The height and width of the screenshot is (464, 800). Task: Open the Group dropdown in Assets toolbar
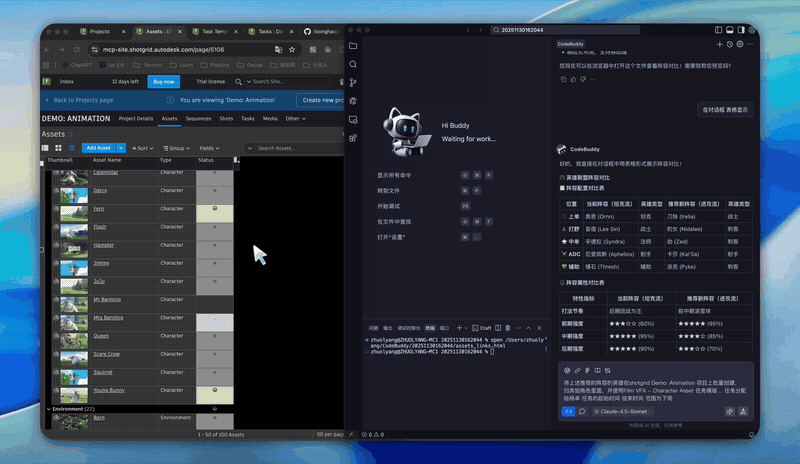click(177, 149)
